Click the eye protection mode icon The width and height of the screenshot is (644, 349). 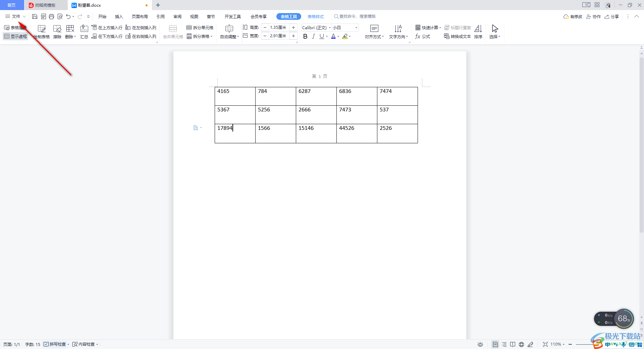click(480, 344)
